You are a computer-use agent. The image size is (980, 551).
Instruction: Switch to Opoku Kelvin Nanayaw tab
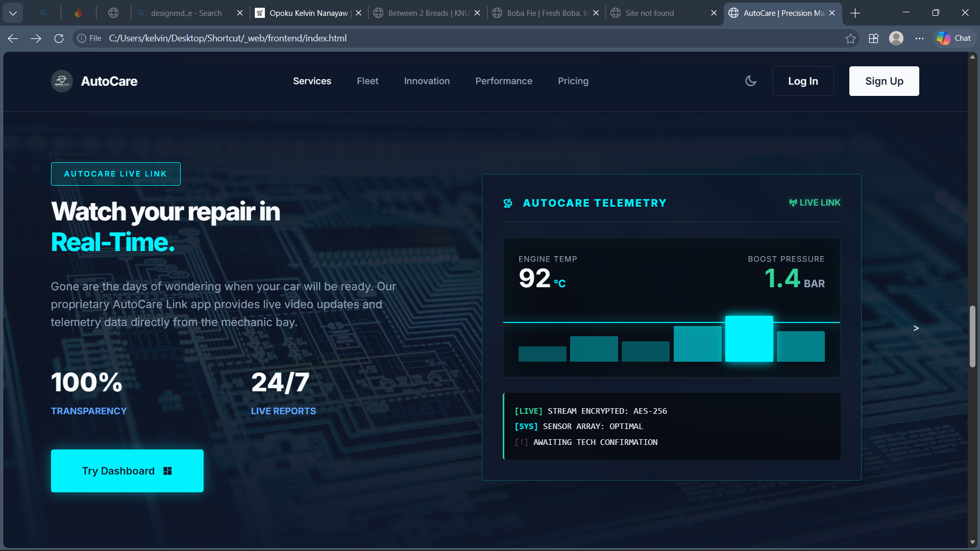tap(308, 13)
